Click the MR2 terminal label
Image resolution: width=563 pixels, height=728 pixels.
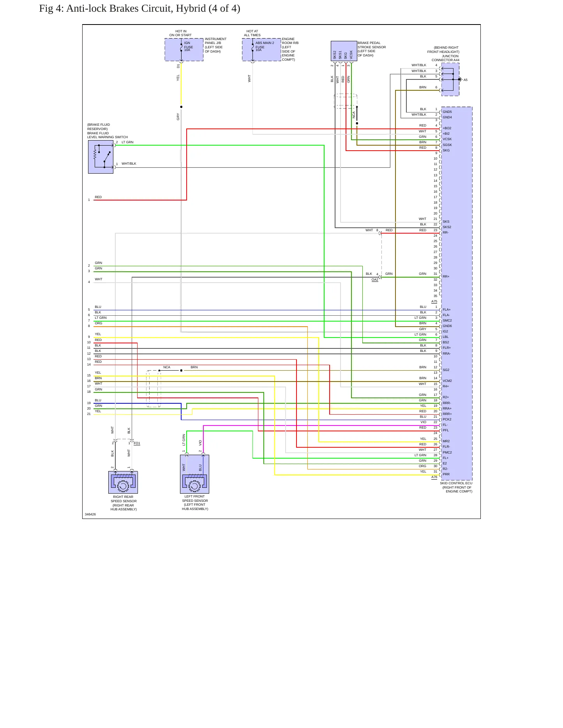tap(446, 441)
